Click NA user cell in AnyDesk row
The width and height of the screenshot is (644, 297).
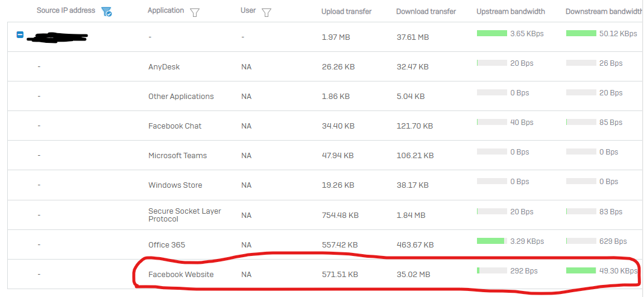[247, 66]
